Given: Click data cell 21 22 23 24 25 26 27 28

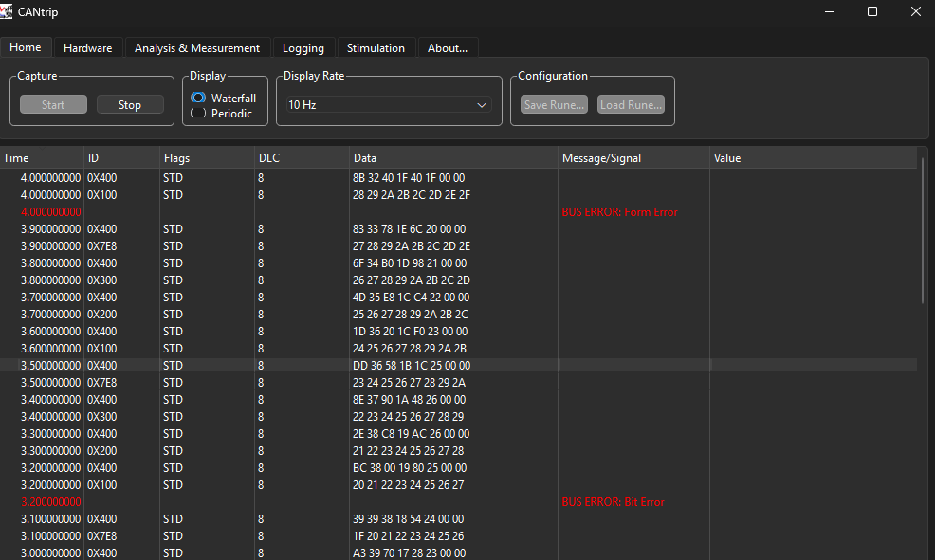Looking at the screenshot, I should click(x=409, y=451).
